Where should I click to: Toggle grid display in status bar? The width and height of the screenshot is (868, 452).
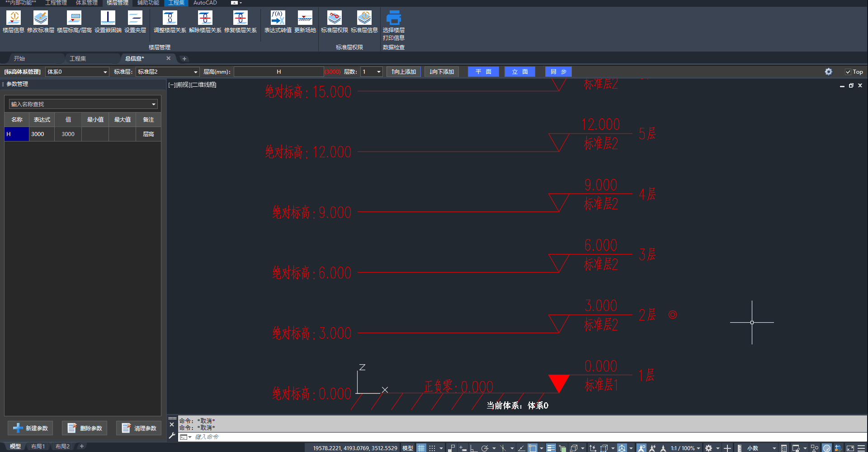click(421, 448)
